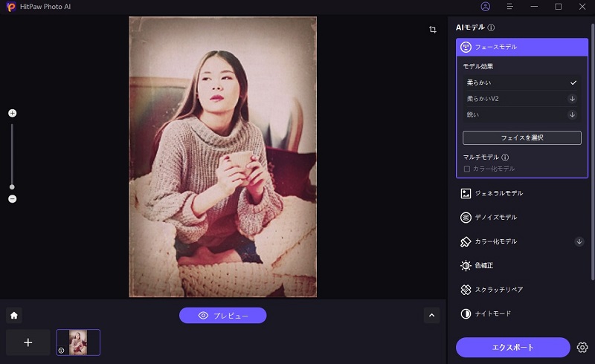Toggle the カラー化モデル checkbox
This screenshot has width=595, height=364.
pos(466,169)
